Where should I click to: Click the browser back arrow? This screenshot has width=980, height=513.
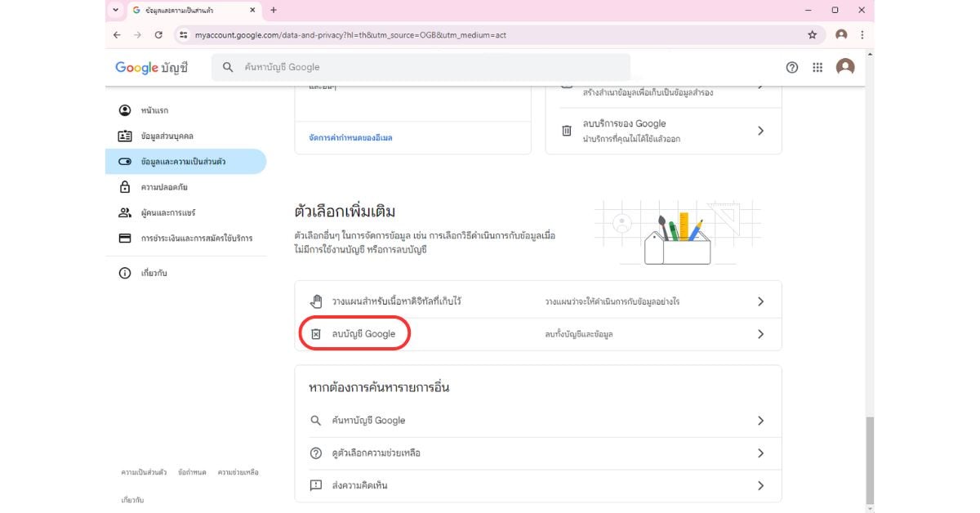pyautogui.click(x=117, y=35)
